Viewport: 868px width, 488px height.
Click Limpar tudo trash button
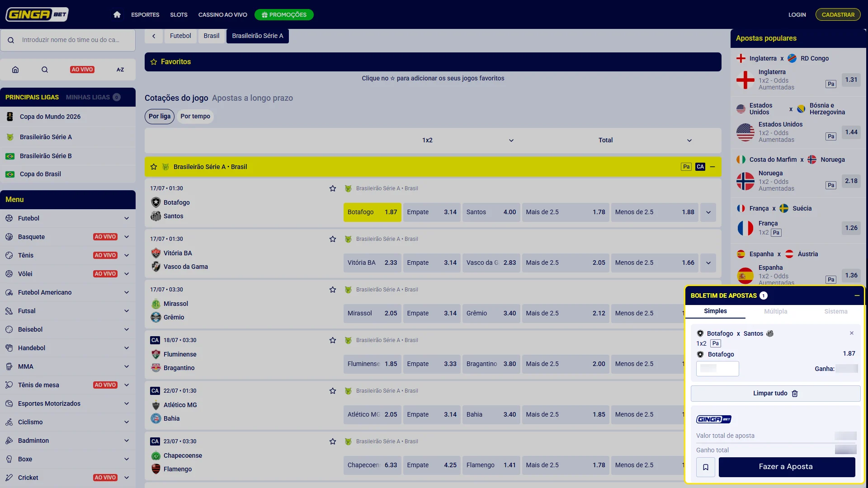[776, 394]
